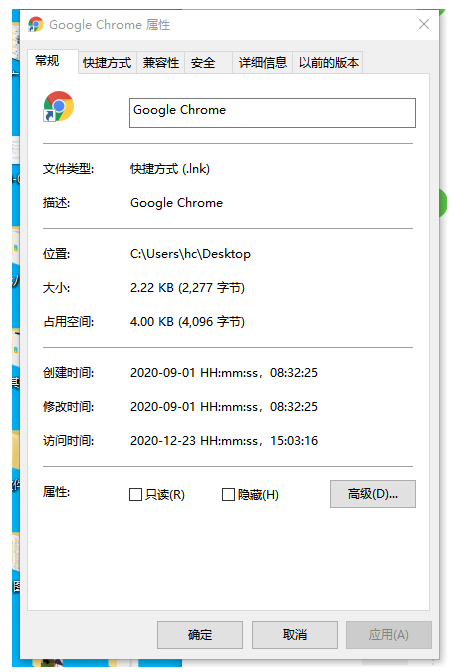Click the location path C:\Users\hc\Desktop
Screen dimensions: 453x672
coord(190,254)
